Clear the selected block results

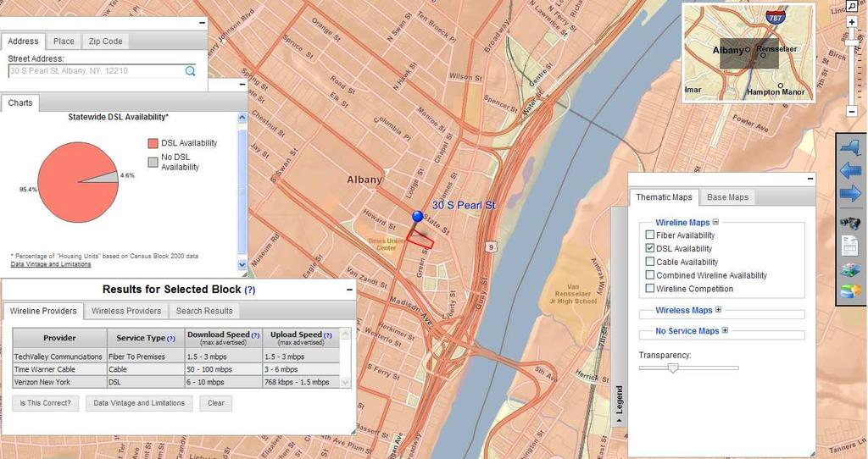tap(216, 403)
